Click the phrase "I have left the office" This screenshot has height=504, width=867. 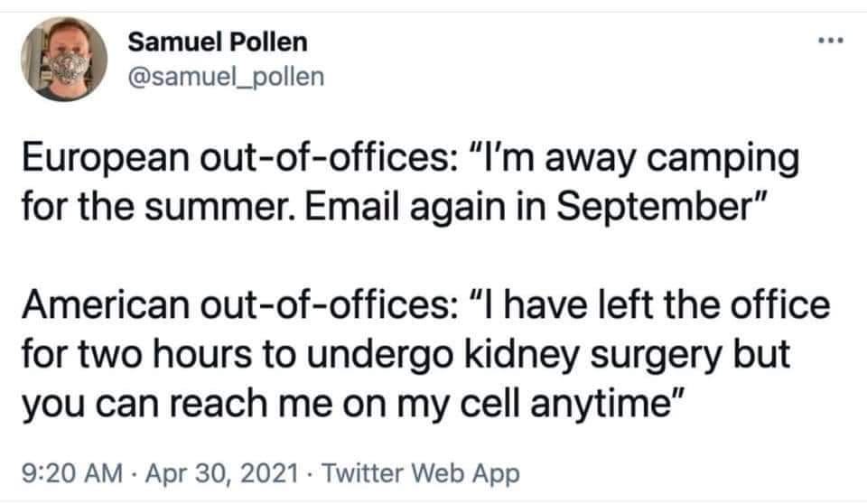click(x=651, y=304)
